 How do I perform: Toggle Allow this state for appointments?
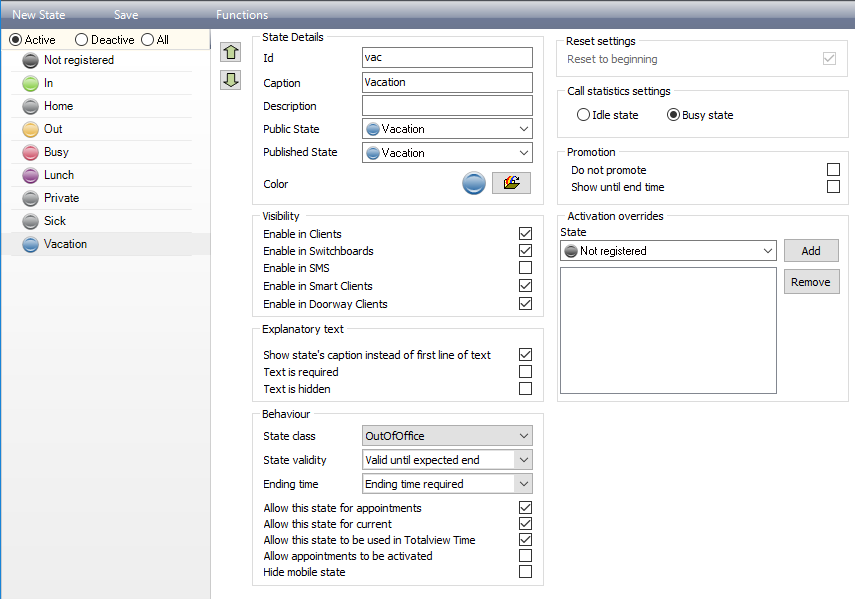(x=525, y=507)
